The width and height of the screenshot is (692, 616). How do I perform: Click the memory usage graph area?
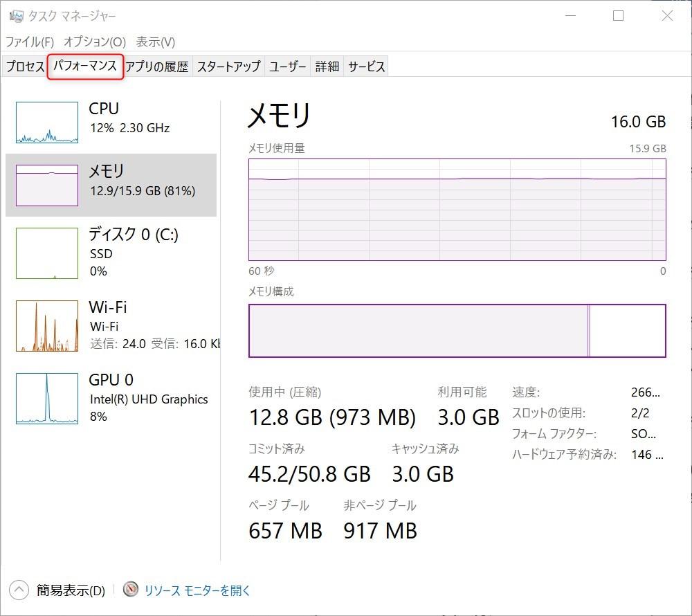(x=457, y=208)
